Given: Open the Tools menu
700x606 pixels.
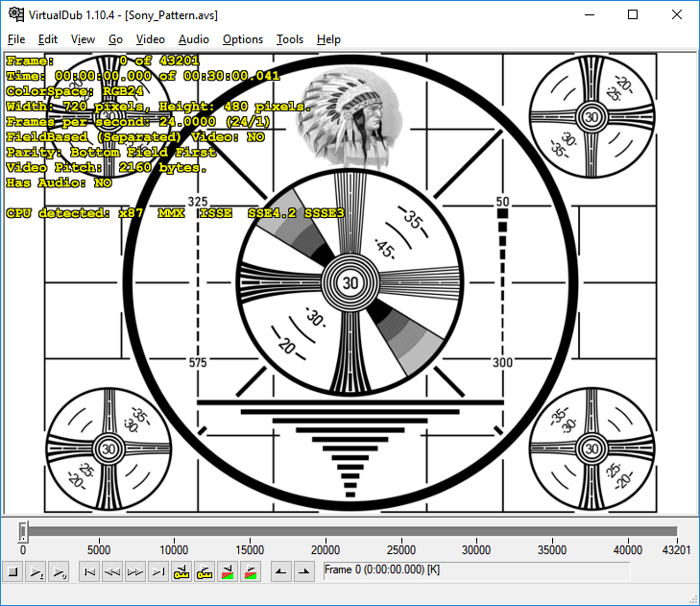Looking at the screenshot, I should pos(290,39).
